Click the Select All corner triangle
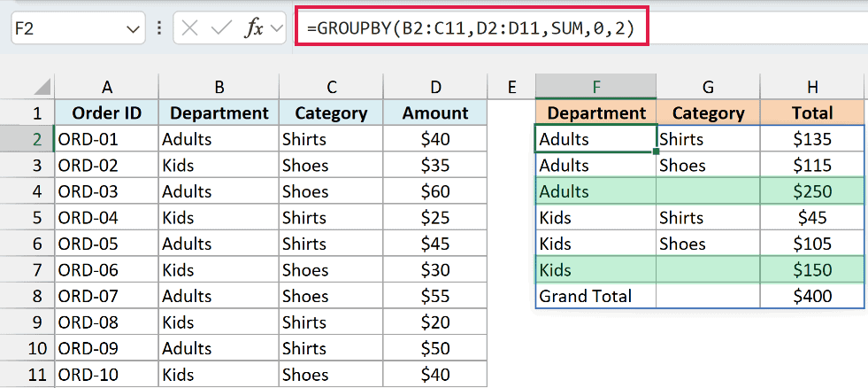This screenshot has width=868, height=388. [42, 87]
